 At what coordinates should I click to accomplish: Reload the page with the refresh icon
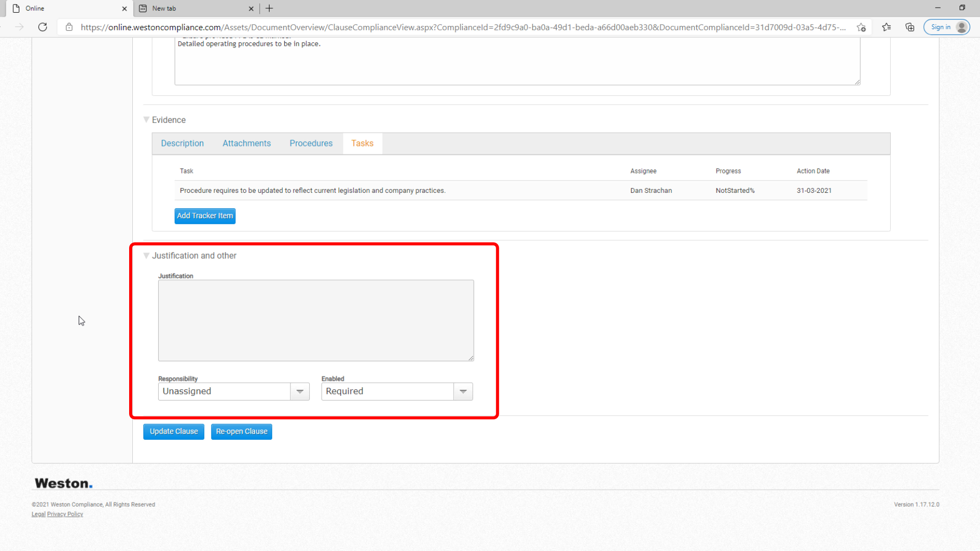43,27
